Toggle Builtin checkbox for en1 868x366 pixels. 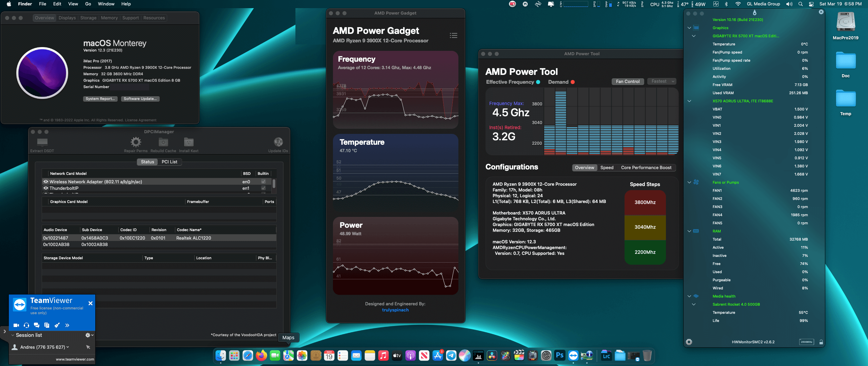click(x=263, y=188)
